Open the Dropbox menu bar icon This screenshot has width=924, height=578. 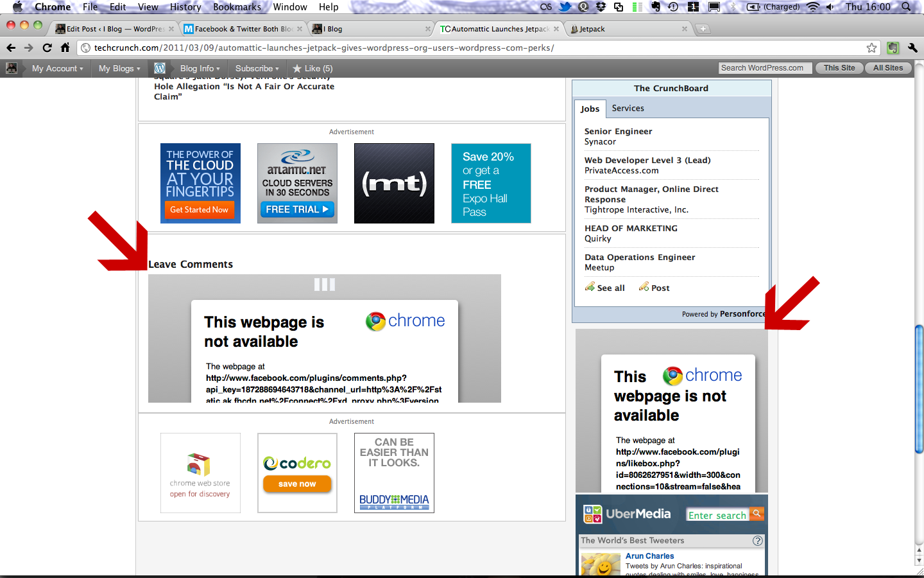tap(601, 7)
